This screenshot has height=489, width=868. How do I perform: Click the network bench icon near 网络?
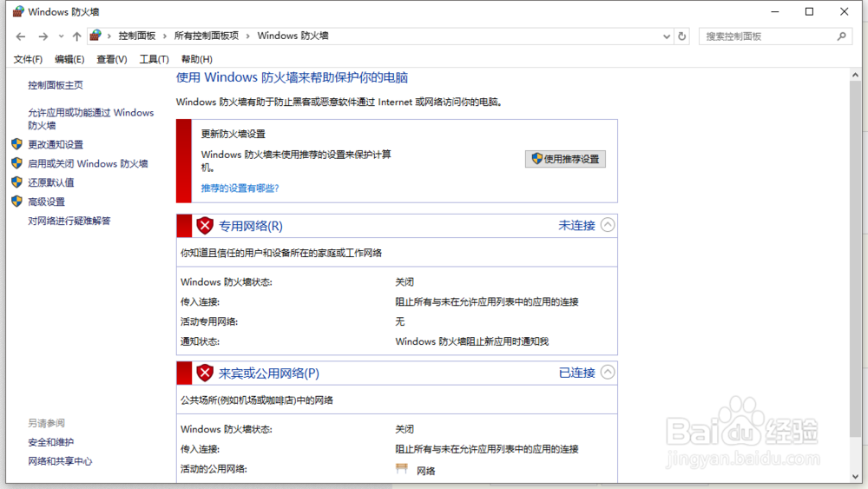[x=402, y=469]
